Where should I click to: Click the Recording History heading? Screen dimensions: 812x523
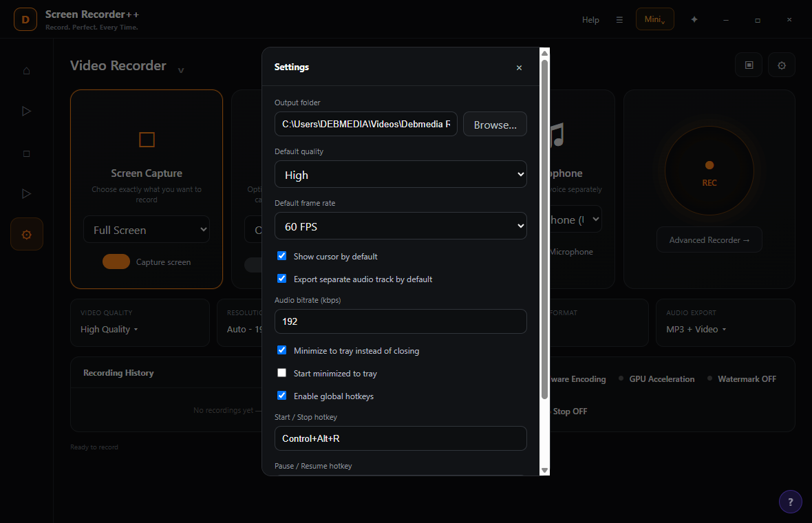coord(118,373)
